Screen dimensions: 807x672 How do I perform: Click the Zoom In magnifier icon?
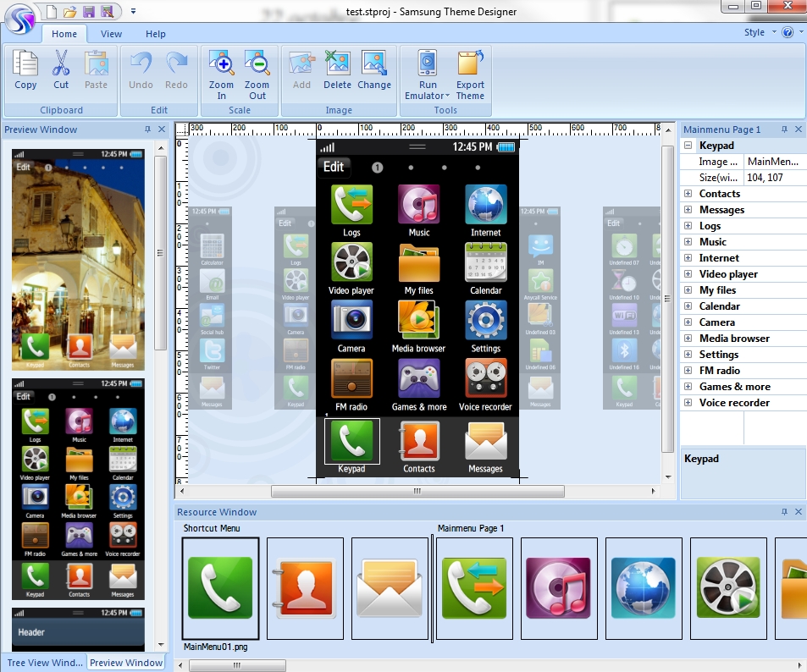click(221, 63)
